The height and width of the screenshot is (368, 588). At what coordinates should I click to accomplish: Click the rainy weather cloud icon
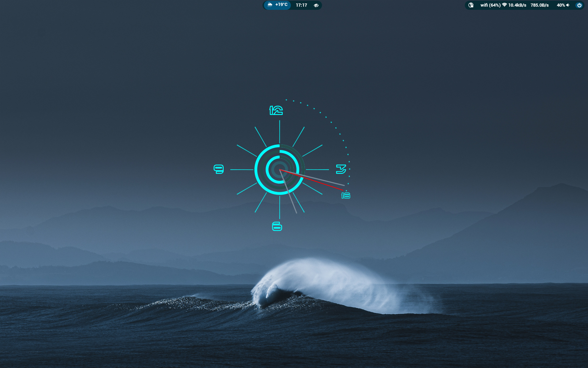270,5
